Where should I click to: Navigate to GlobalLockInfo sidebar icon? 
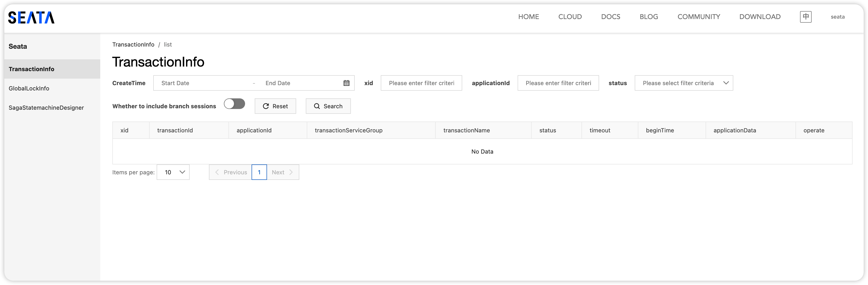pyautogui.click(x=29, y=88)
